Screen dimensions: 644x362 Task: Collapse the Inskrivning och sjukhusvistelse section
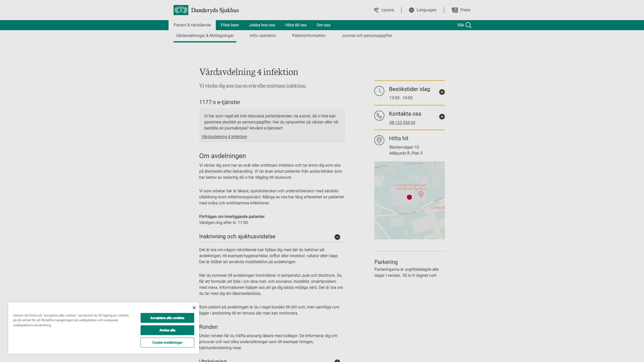(x=337, y=237)
